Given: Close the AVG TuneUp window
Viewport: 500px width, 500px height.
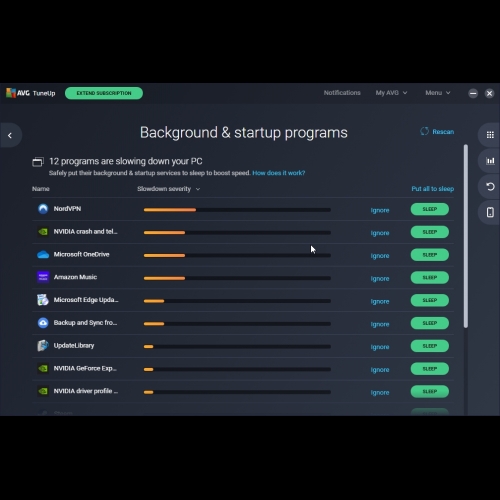Looking at the screenshot, I should click(489, 93).
